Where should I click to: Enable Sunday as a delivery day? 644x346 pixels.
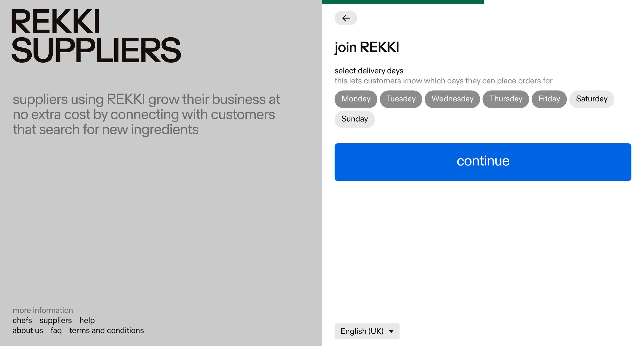click(354, 119)
